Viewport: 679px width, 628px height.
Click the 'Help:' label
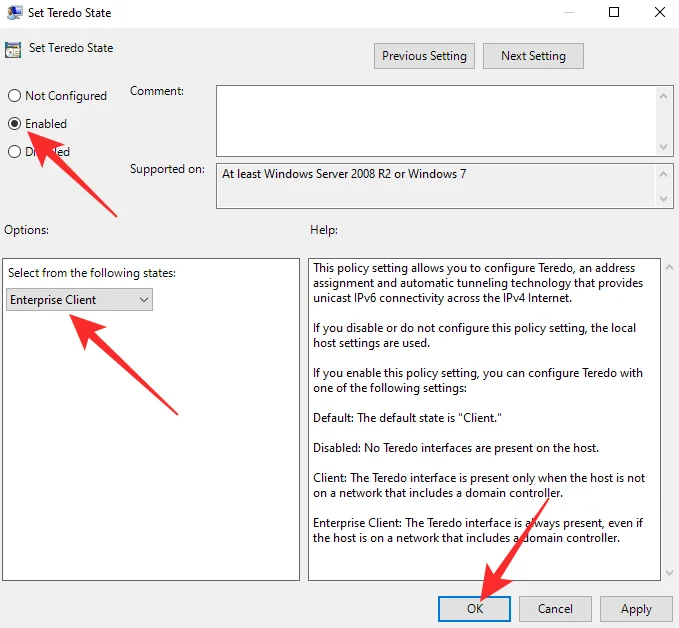pos(323,230)
